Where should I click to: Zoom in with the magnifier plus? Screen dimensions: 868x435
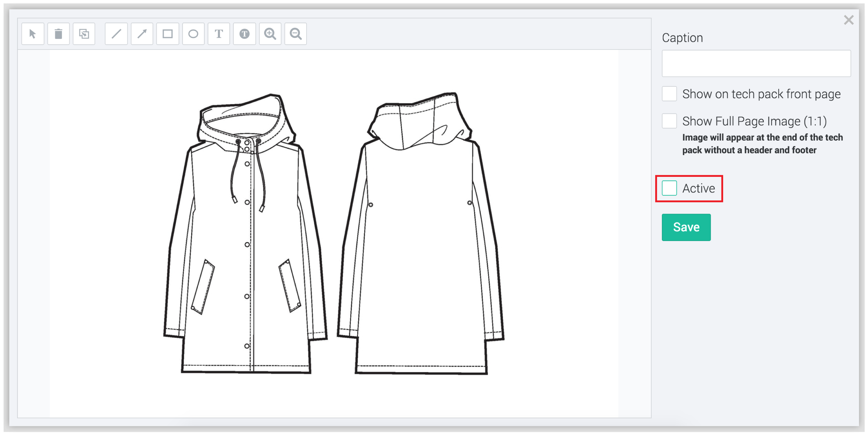270,34
